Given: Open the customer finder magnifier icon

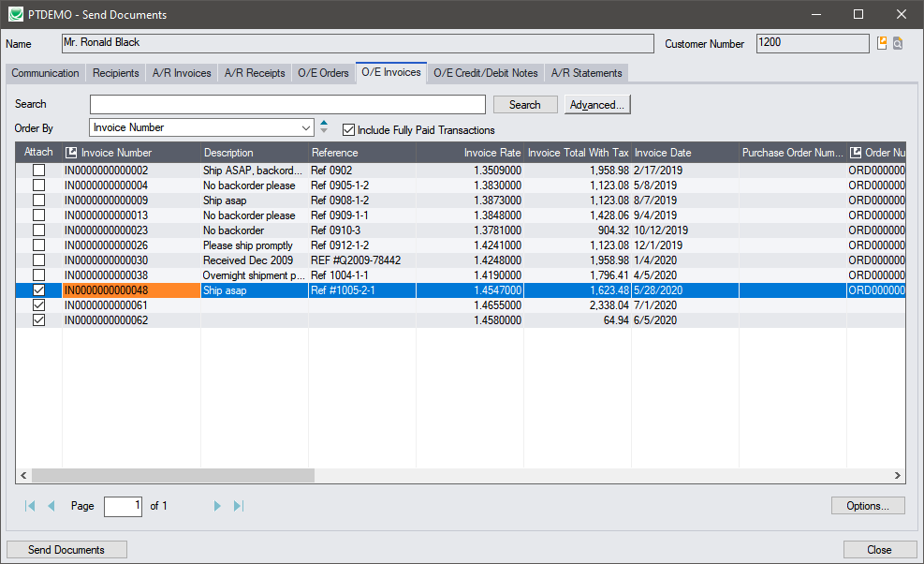Looking at the screenshot, I should [x=898, y=43].
